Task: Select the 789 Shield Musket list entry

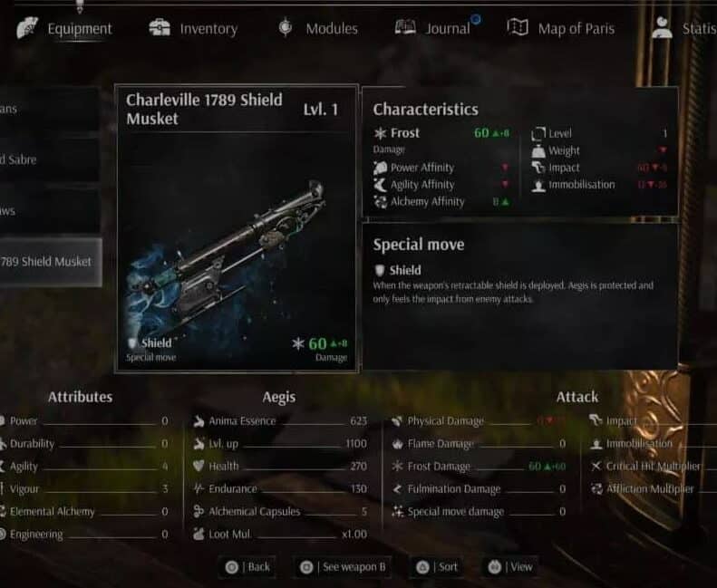Action: (50, 262)
